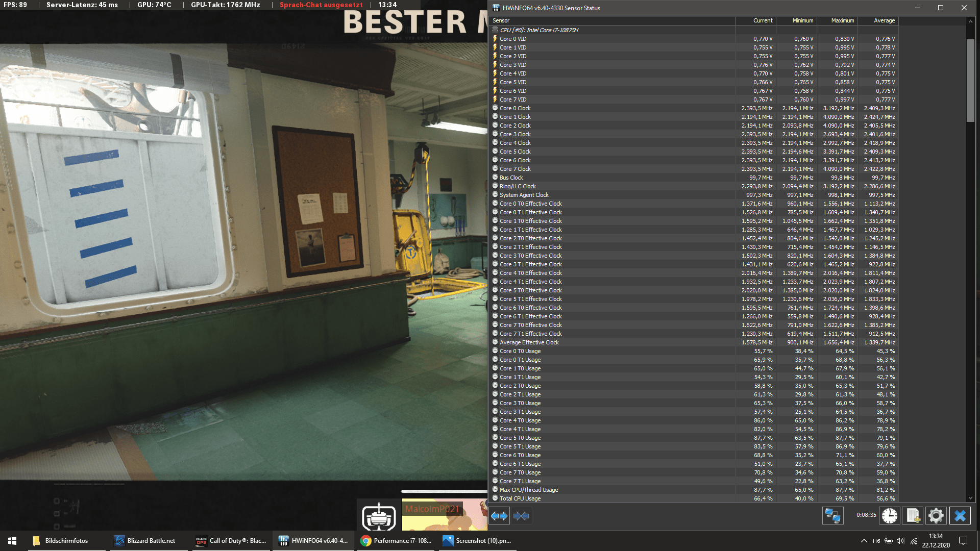This screenshot has height=551, width=980.
Task: Click the elapsed timer 0:08:35
Action: [x=866, y=515]
